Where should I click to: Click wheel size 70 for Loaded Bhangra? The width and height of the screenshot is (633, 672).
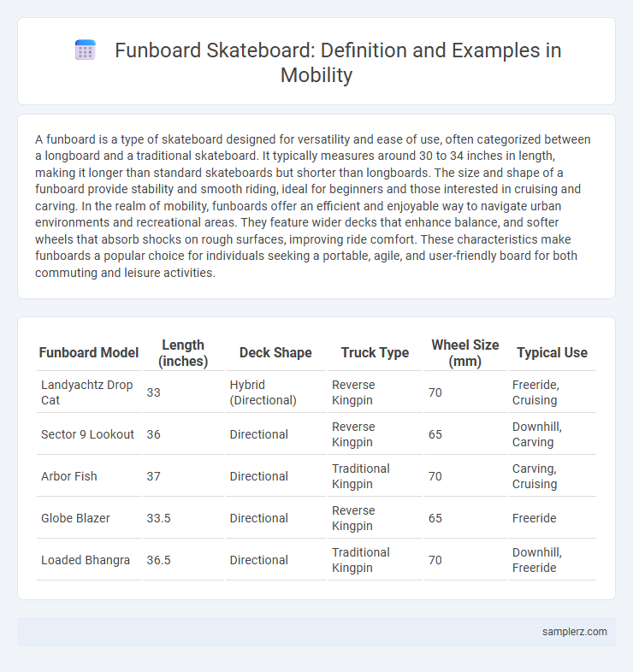click(x=435, y=560)
